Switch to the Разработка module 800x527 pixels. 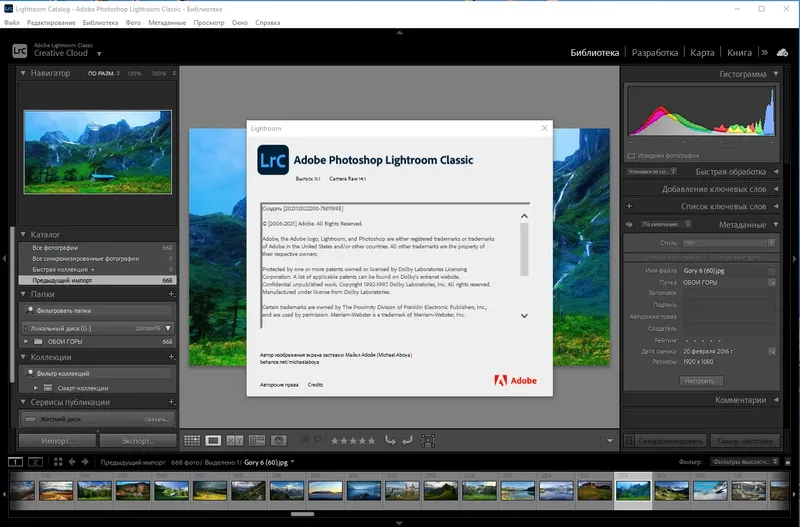click(x=655, y=53)
